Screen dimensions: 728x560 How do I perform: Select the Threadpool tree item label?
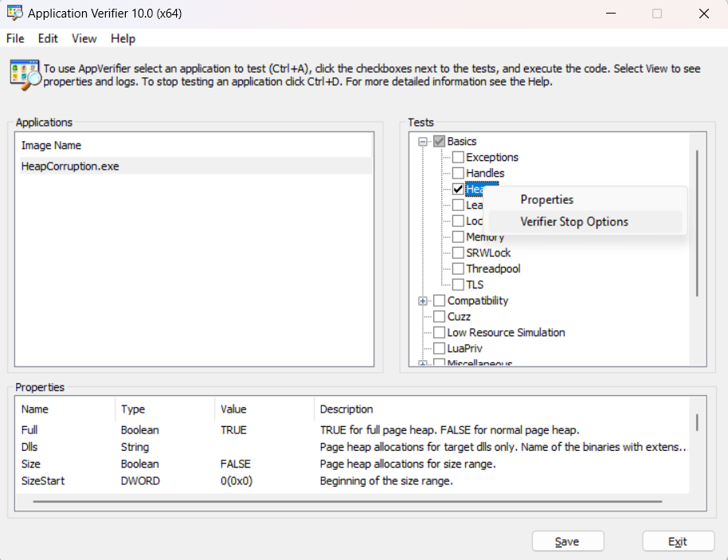click(493, 269)
